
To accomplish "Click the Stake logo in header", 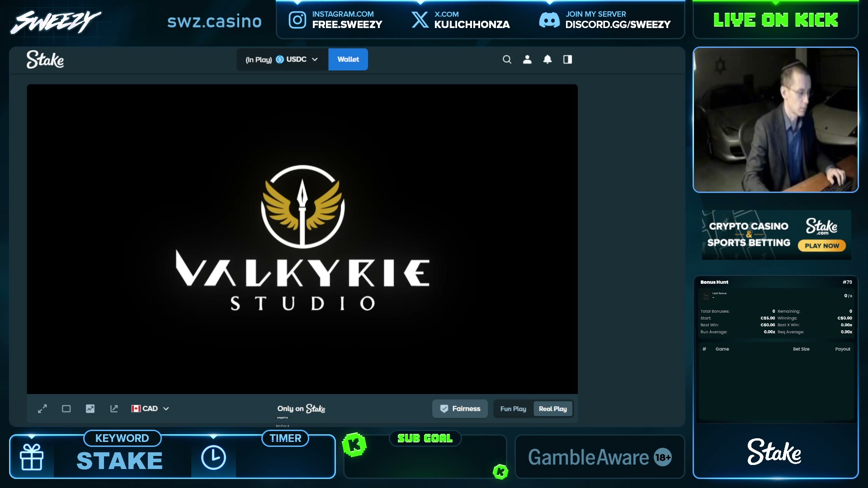I will (45, 59).
